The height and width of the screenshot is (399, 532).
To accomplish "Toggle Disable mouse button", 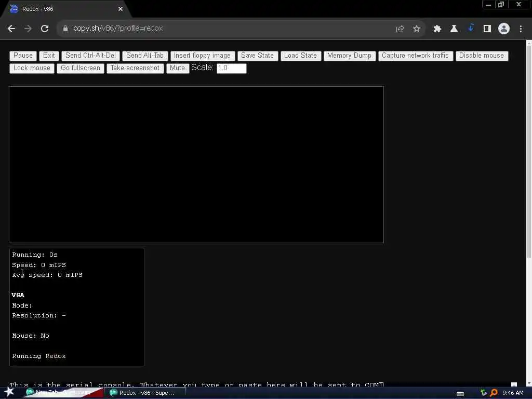I will coord(482,56).
